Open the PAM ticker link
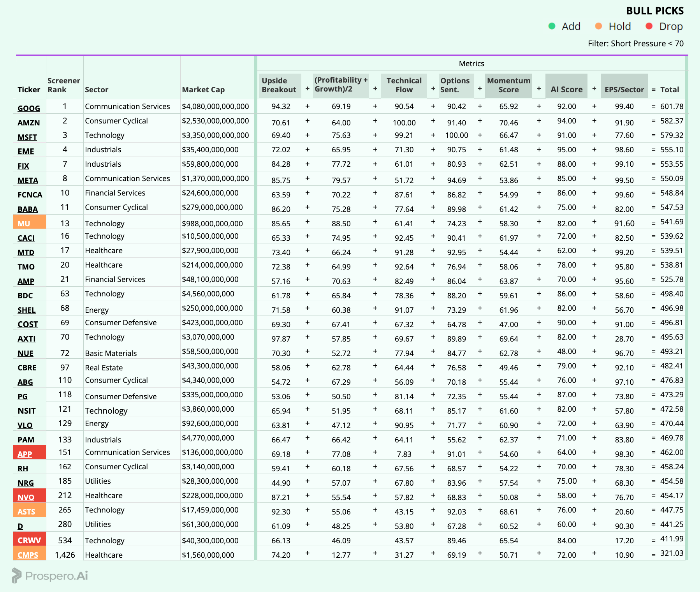Viewport: 700px width, 592px height. point(26,440)
